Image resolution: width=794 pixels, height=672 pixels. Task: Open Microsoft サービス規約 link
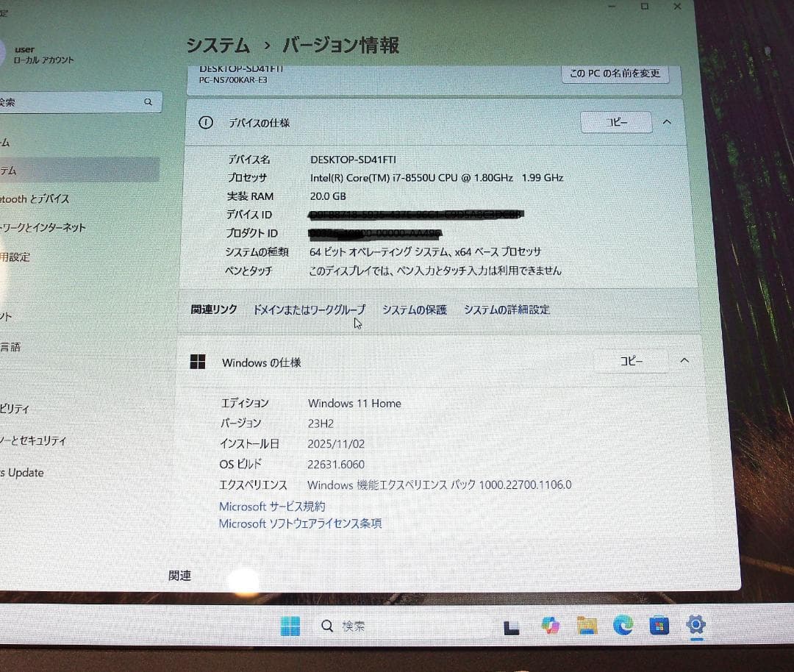[272, 506]
